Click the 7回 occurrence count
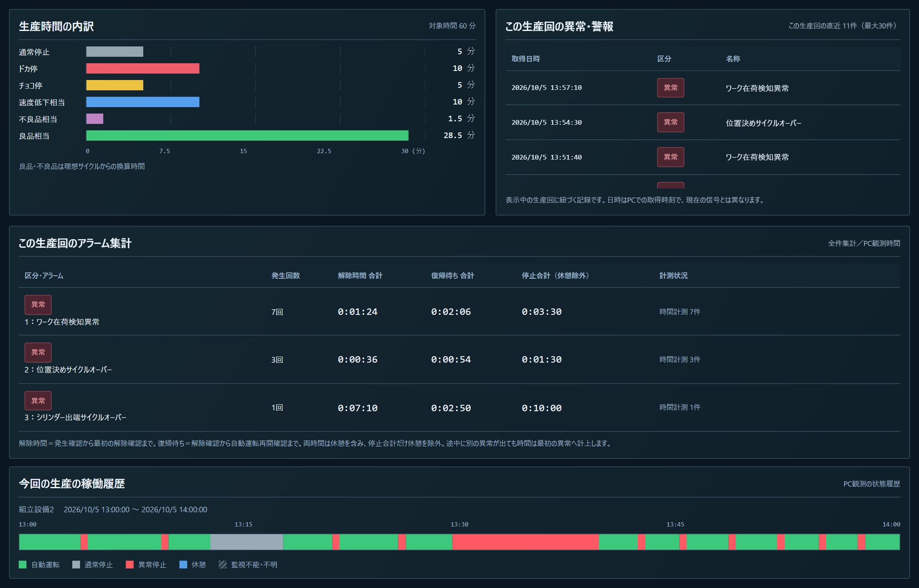This screenshot has width=919, height=588. click(x=277, y=312)
